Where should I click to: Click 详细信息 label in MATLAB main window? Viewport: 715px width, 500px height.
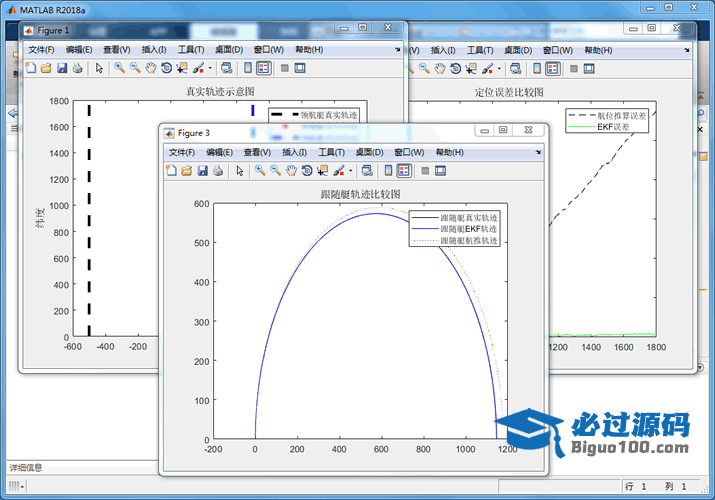(26, 467)
